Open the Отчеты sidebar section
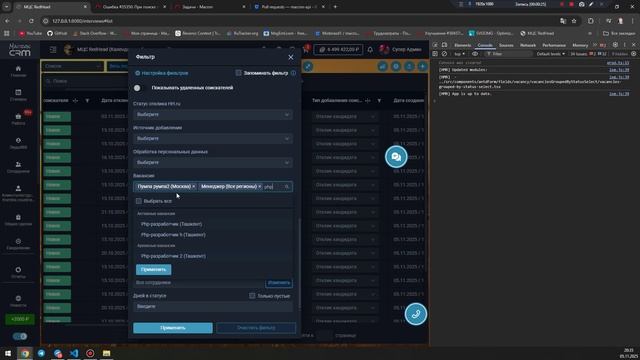This screenshot has height=360, width=640. click(x=18, y=272)
